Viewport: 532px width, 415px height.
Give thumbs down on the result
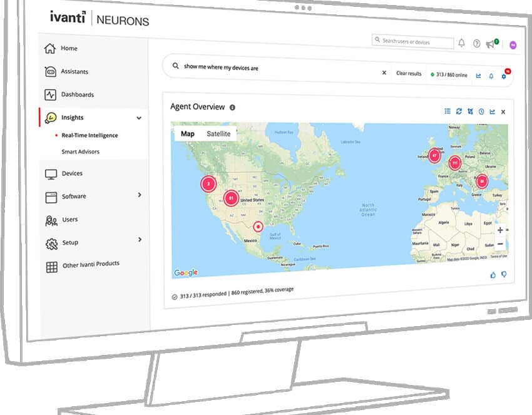click(x=504, y=274)
